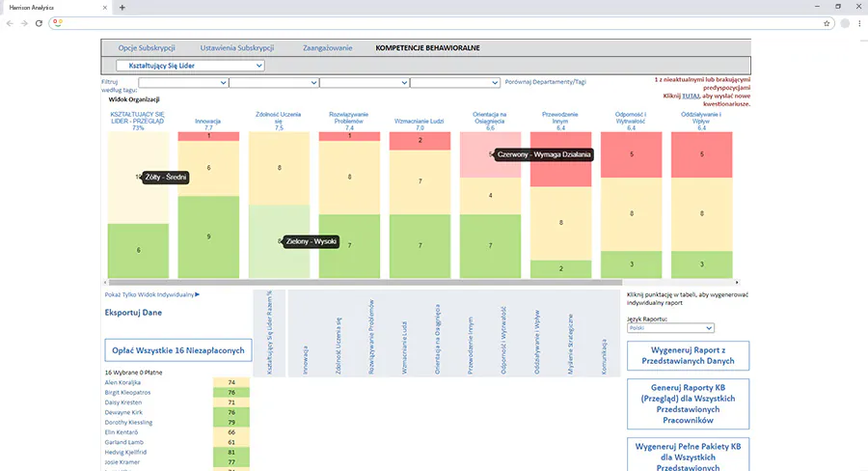Viewport: 868px width, 471px height.
Task: Click red segment 5 in Odporność i Wytrwałość bar
Action: pyautogui.click(x=631, y=154)
